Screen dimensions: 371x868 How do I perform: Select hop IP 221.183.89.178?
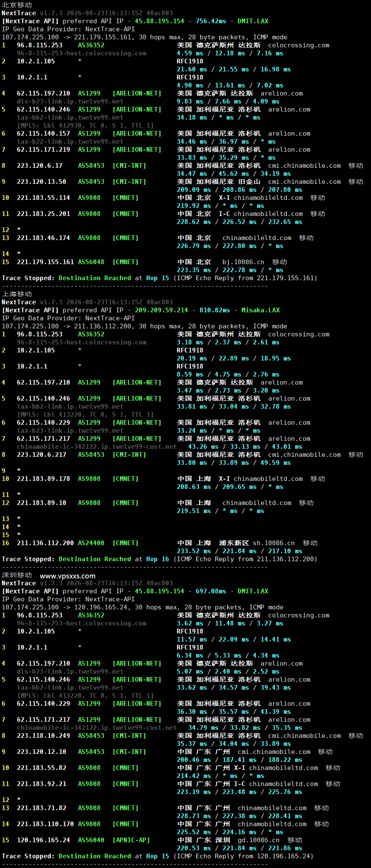[x=44, y=479]
